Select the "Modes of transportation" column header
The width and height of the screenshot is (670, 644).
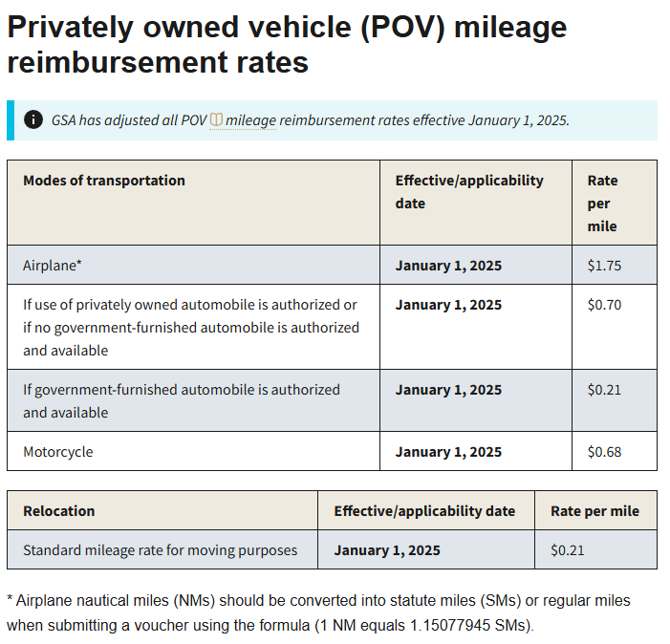coord(104,181)
